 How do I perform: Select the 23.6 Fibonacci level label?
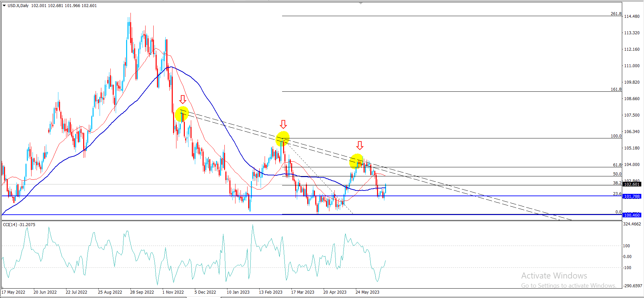(x=617, y=194)
